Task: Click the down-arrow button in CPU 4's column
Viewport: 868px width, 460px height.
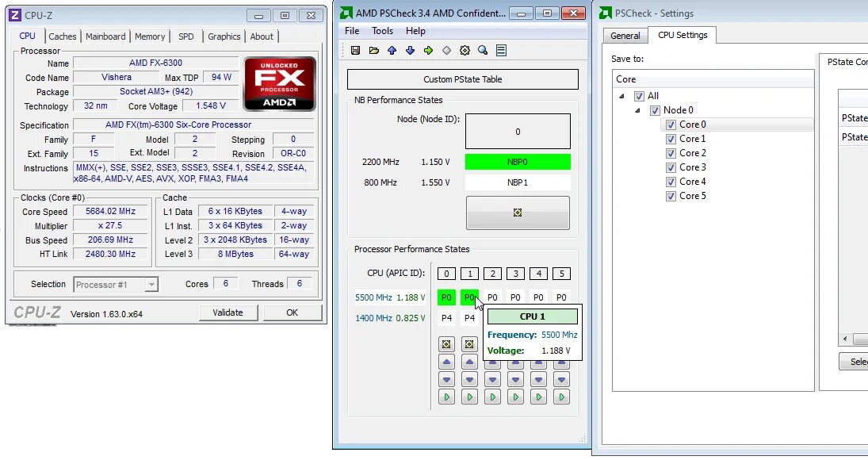Action: click(538, 380)
